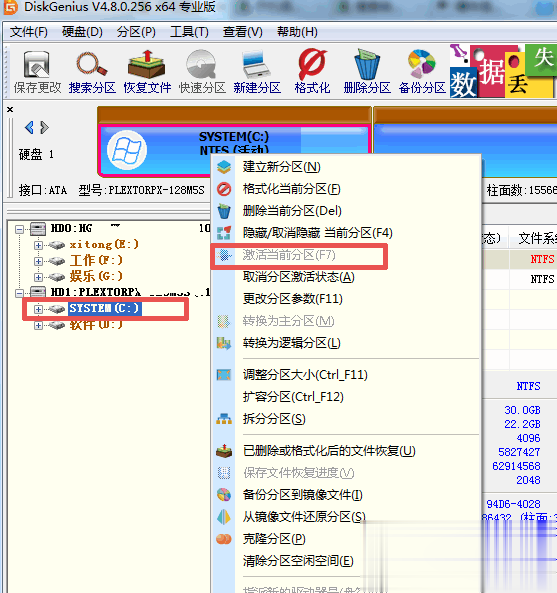Open the 文件(F) menu
The width and height of the screenshot is (557, 593).
[x=29, y=32]
